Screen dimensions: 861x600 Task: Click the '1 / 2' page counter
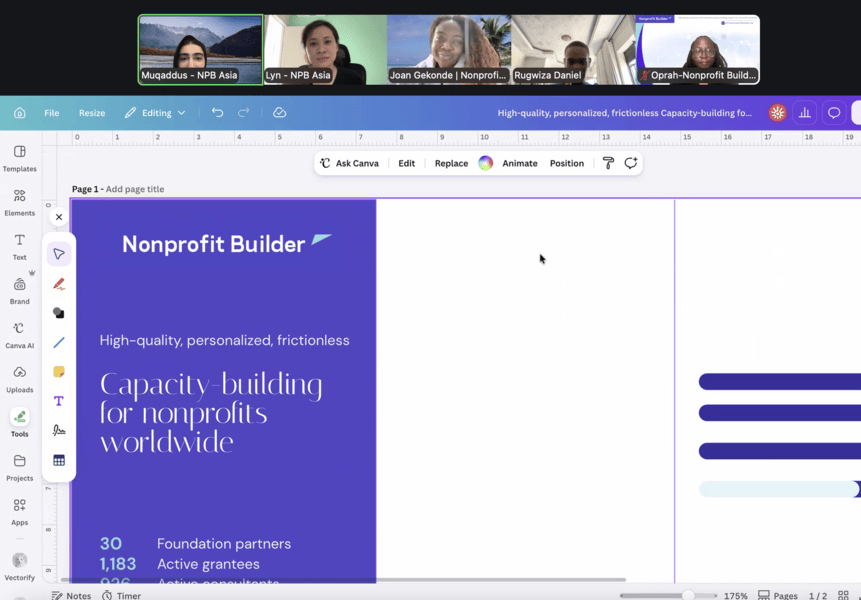click(x=818, y=596)
